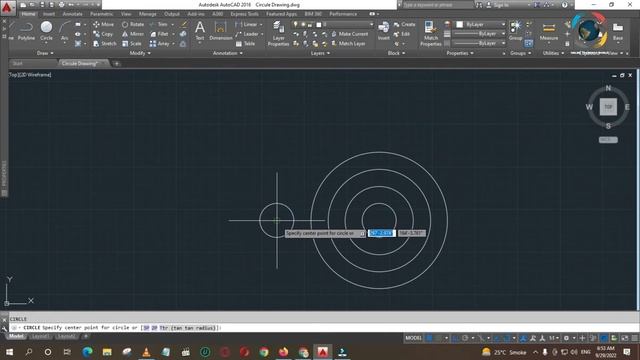Expand the Annotation panel

[x=228, y=53]
